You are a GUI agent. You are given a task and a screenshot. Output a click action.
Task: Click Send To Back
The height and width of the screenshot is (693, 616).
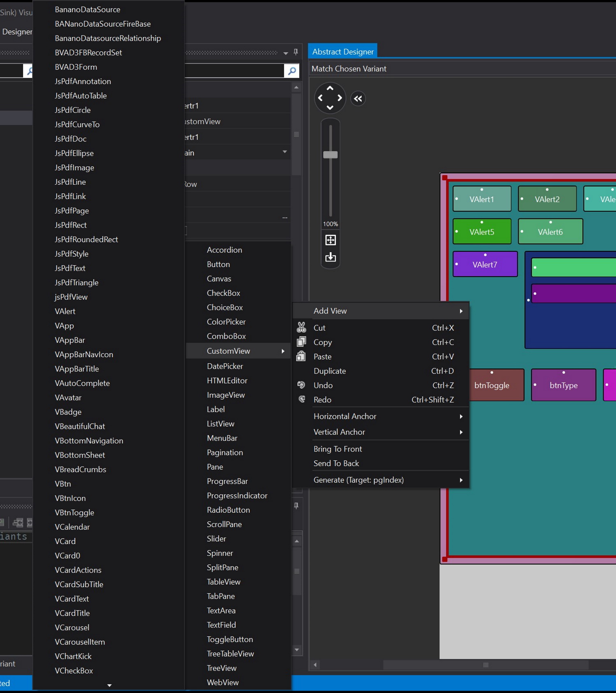[x=336, y=463]
